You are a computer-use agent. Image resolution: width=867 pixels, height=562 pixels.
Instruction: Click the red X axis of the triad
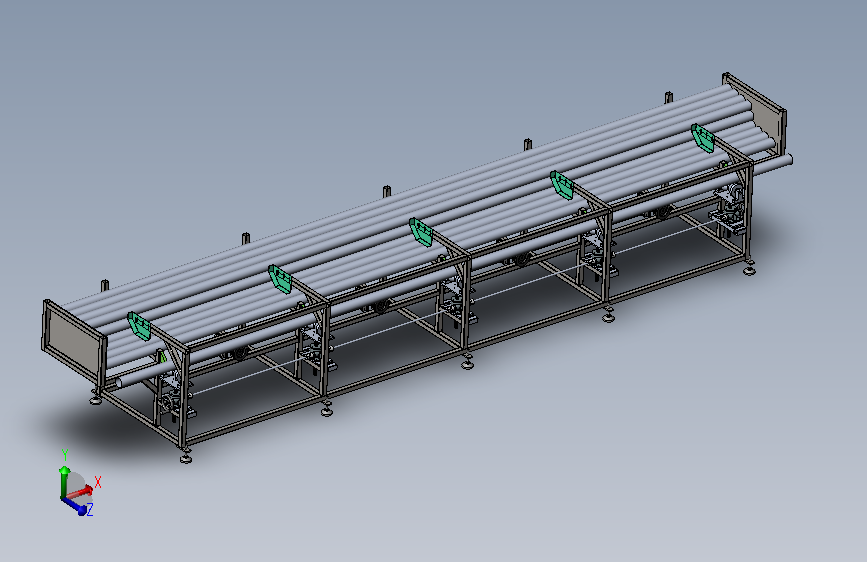(x=80, y=492)
